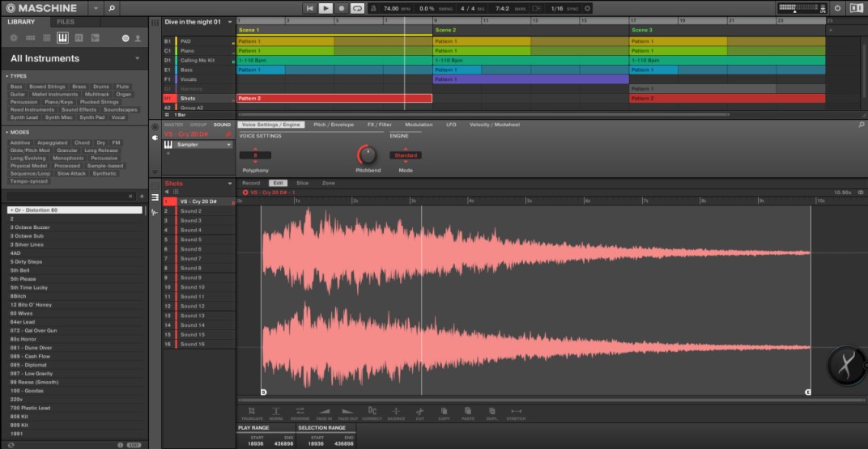Click the Truncate sample tool
The image size is (868, 449).
pyautogui.click(x=252, y=413)
